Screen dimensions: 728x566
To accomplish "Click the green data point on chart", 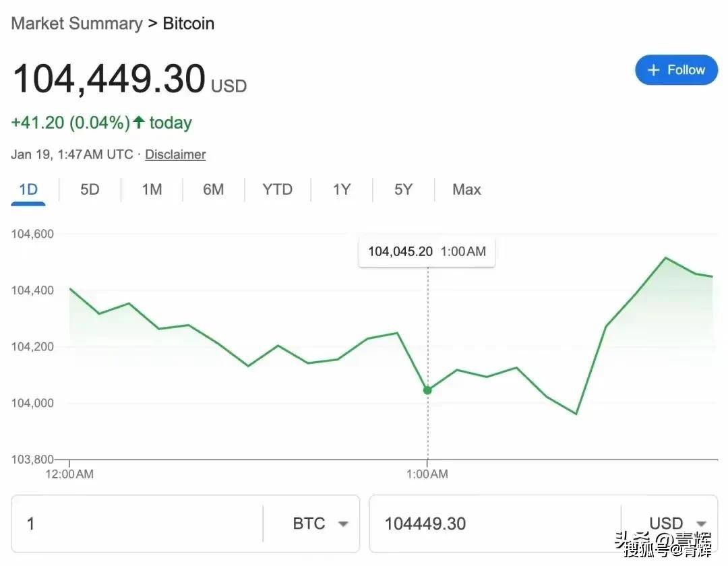I will click(427, 391).
